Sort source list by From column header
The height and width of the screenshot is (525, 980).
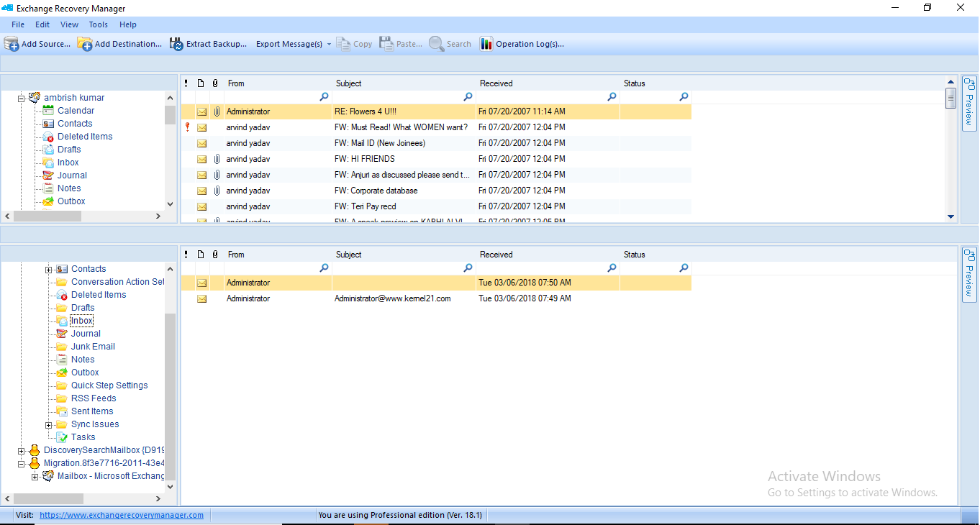[x=278, y=83]
